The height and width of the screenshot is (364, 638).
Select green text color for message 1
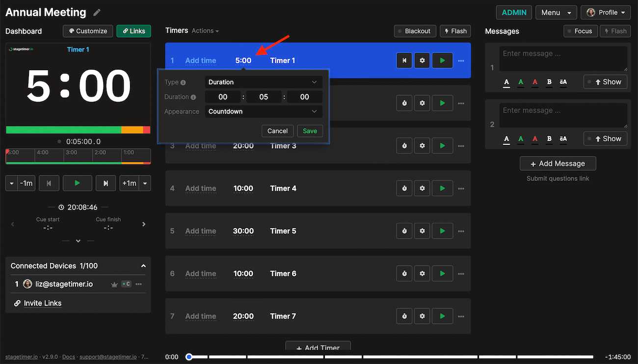tap(521, 82)
